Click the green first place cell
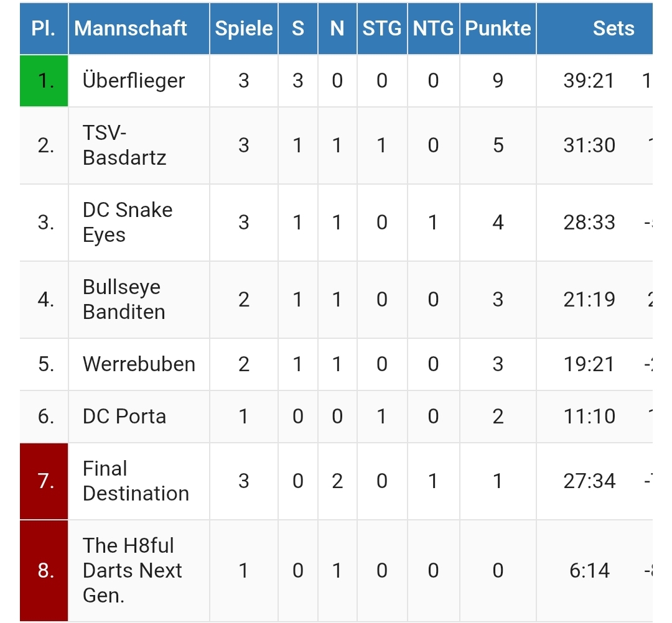The width and height of the screenshot is (672, 623). coord(44,80)
